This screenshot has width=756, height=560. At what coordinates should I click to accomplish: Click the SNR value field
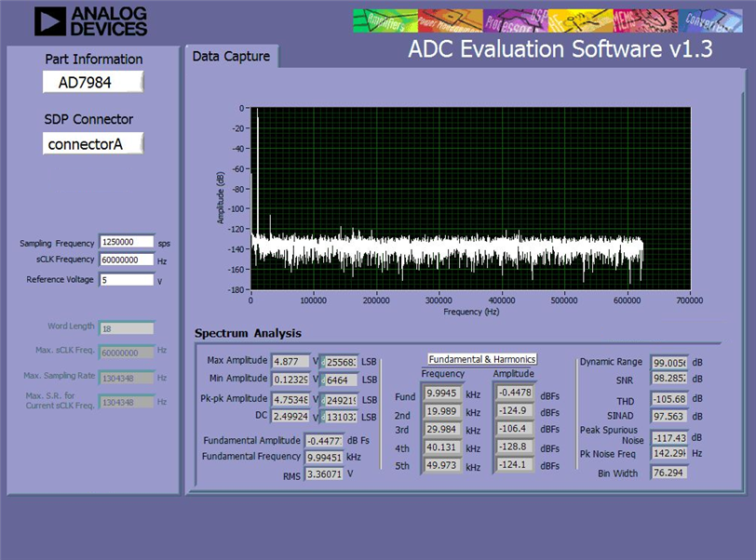[x=668, y=379]
